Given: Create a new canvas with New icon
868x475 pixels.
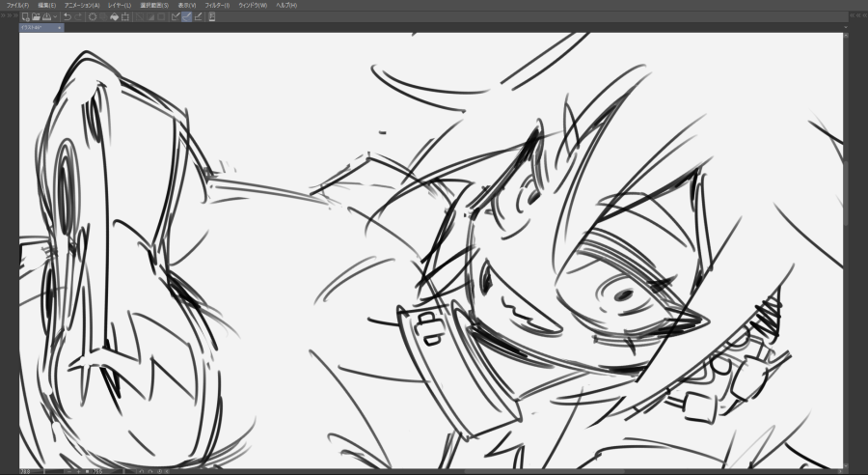Looking at the screenshot, I should 25,16.
